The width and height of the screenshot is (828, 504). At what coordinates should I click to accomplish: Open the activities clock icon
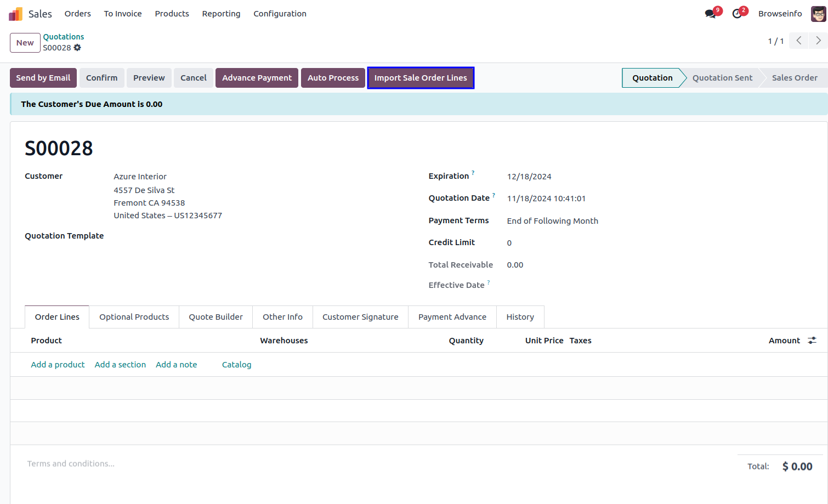737,14
